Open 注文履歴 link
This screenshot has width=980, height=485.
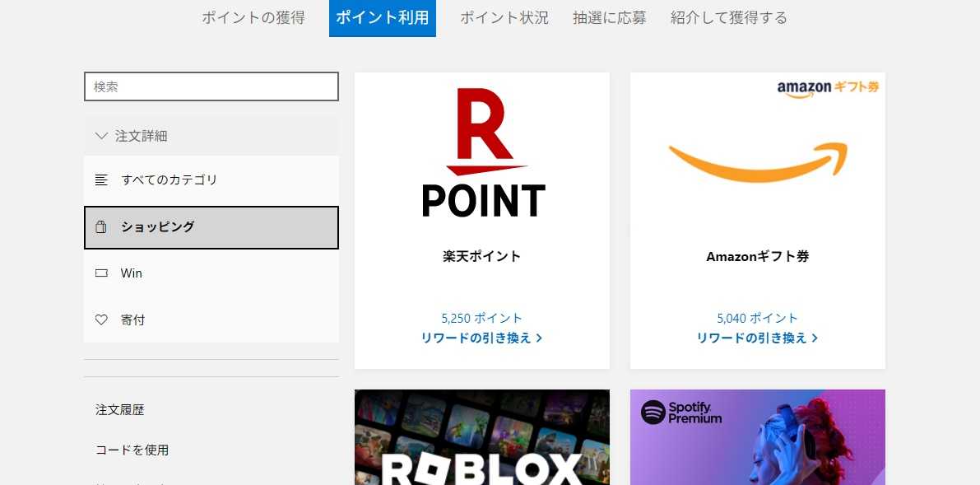tap(120, 410)
